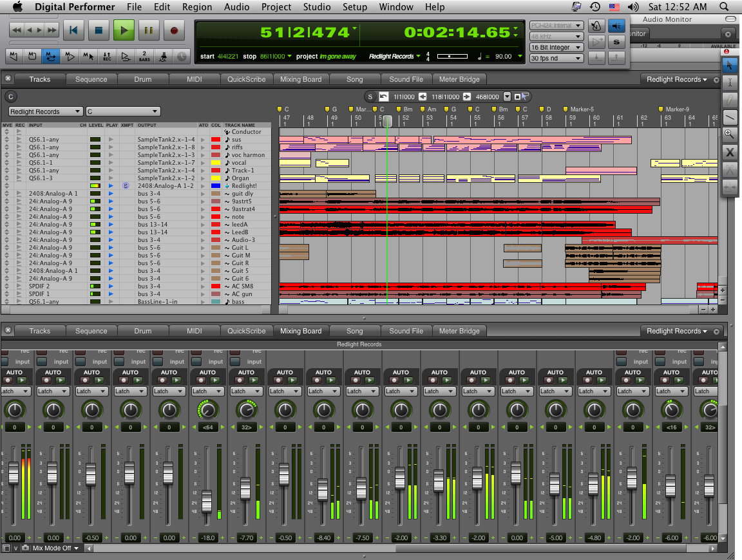Toggle the S solo button in Tracks header
This screenshot has width=742, height=560.
coord(370,97)
